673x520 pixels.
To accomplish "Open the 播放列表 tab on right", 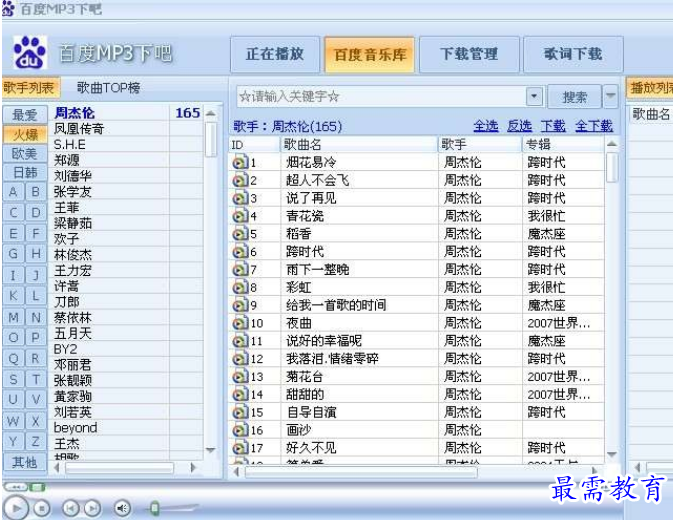I will point(650,88).
